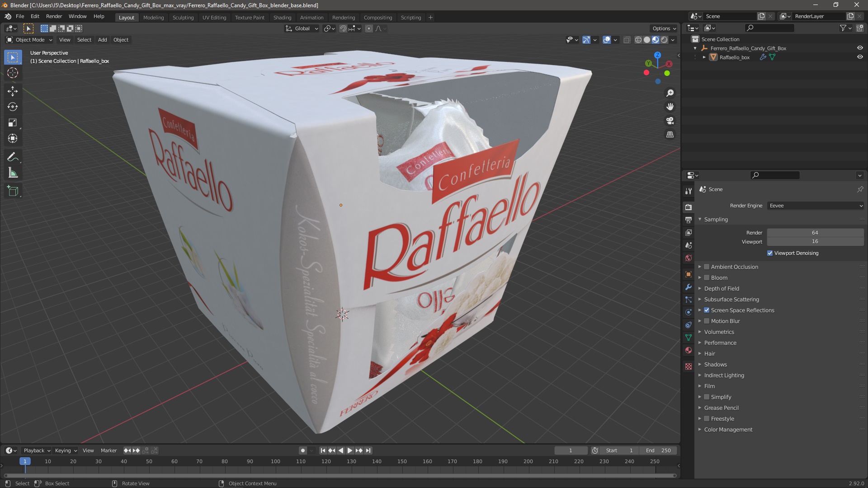Select the Measure tool
Screen dimensions: 868x488
pyautogui.click(x=13, y=173)
